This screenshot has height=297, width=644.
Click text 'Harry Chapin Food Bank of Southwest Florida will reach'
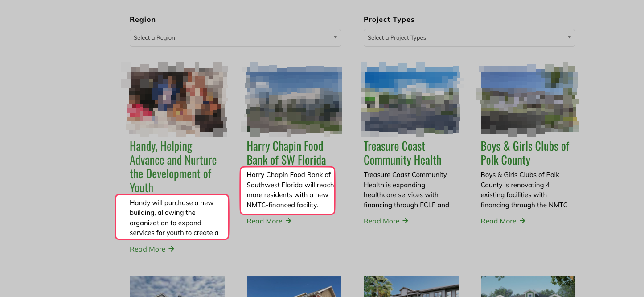coord(290,180)
